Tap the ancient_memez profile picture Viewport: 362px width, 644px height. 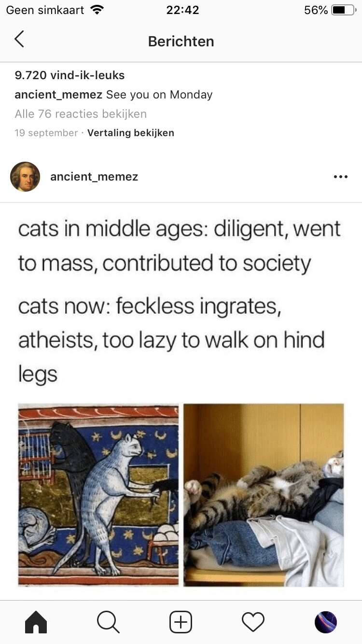pos(25,177)
